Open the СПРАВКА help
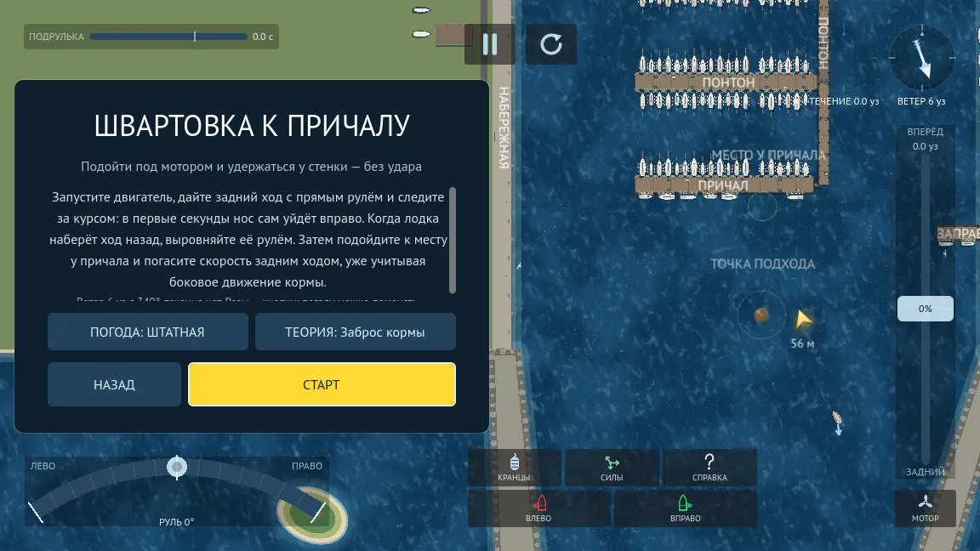Image resolution: width=980 pixels, height=551 pixels. pyautogui.click(x=709, y=468)
